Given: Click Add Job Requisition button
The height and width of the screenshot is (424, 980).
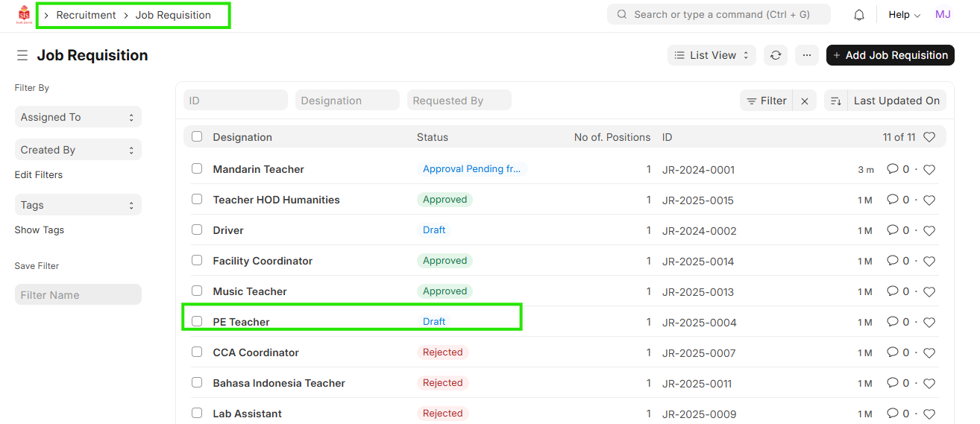Looking at the screenshot, I should [x=890, y=55].
